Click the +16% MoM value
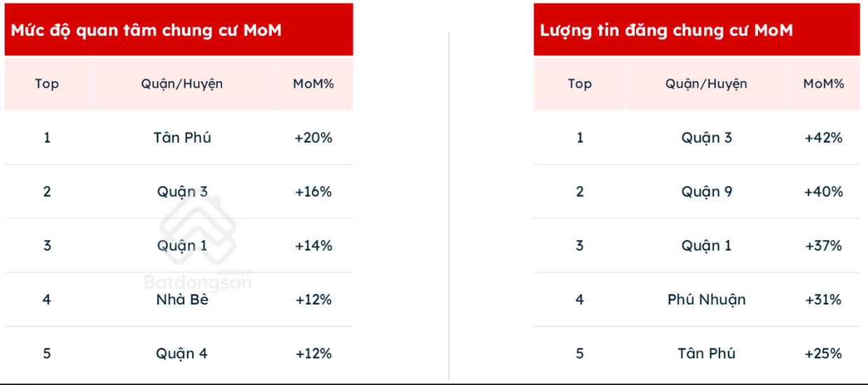Image resolution: width=868 pixels, height=385 pixels. click(313, 192)
